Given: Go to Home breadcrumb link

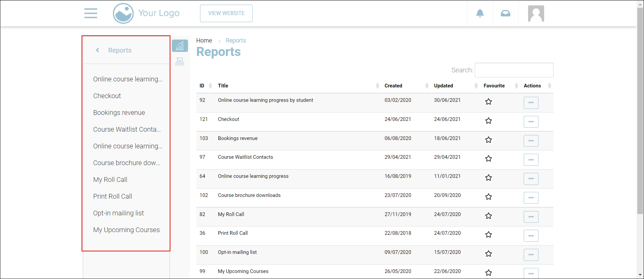Looking at the screenshot, I should [x=204, y=41].
